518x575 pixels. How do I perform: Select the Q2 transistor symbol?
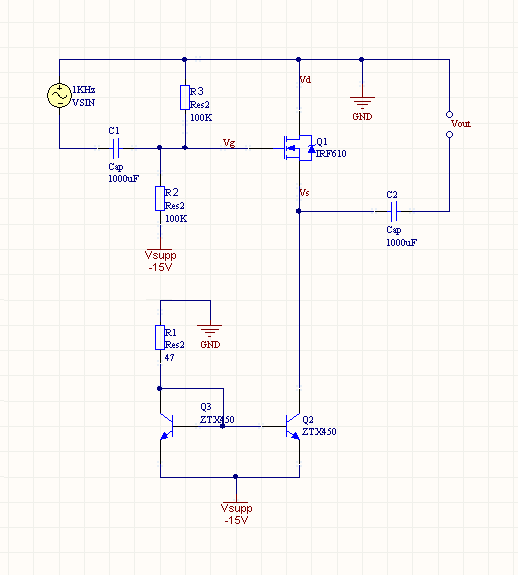293,426
